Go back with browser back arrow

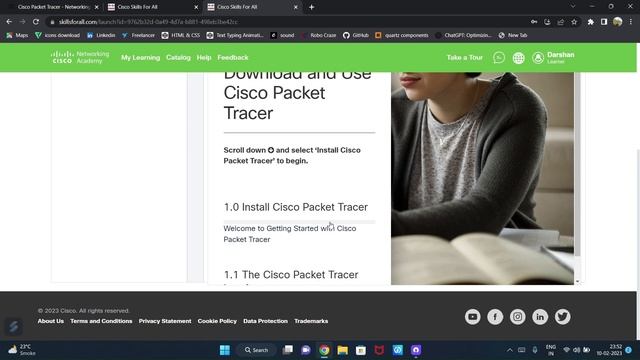coord(9,22)
